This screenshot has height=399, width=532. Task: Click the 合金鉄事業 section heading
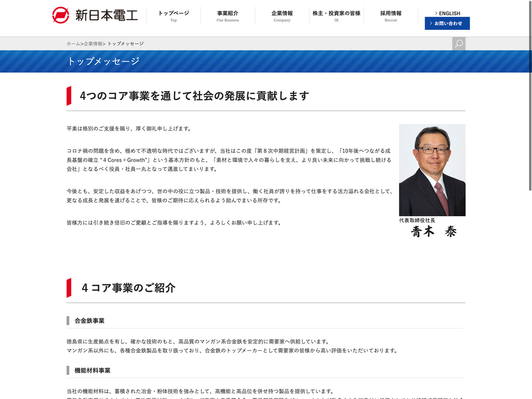(x=89, y=321)
